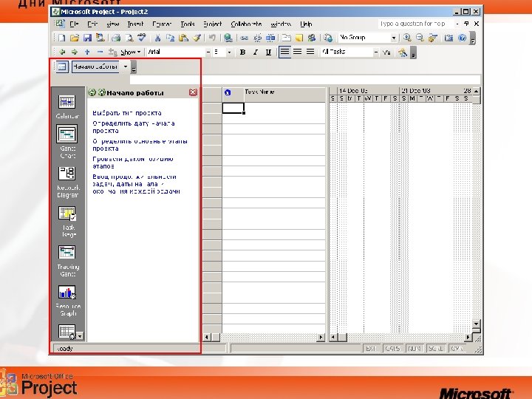Click the Split Task icon
Viewport: 532px width, 399px height.
pos(270,38)
